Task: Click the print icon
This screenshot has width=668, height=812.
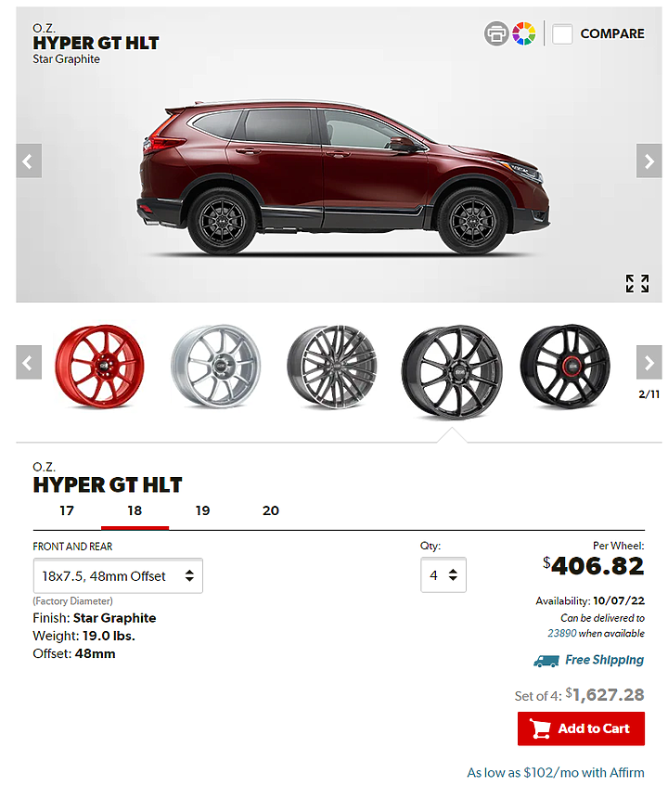Action: pyautogui.click(x=495, y=33)
